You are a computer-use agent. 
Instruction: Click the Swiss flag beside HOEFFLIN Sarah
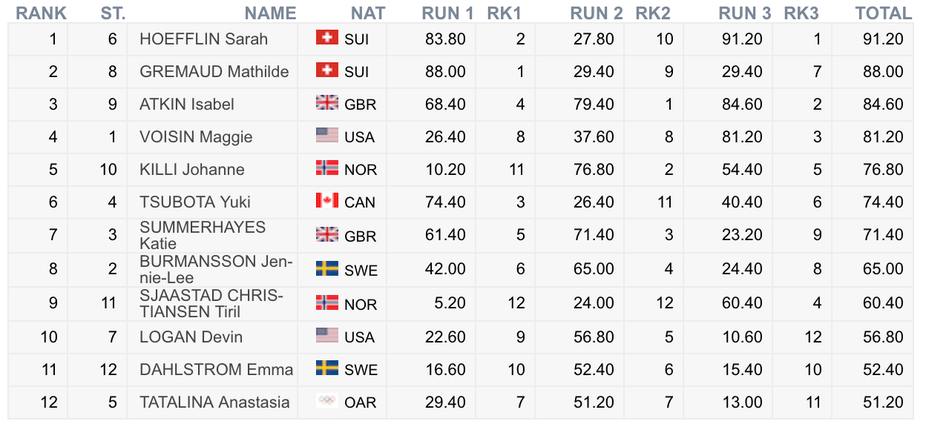(327, 38)
